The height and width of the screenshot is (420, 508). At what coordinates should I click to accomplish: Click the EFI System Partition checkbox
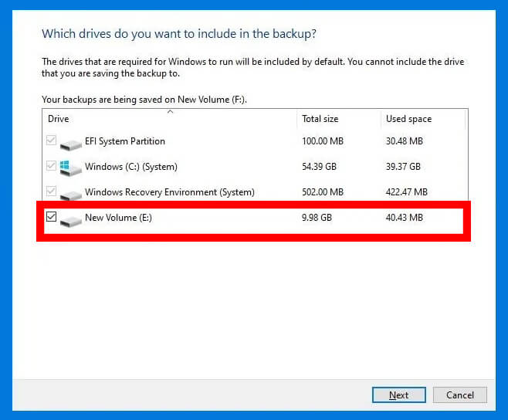(x=51, y=140)
